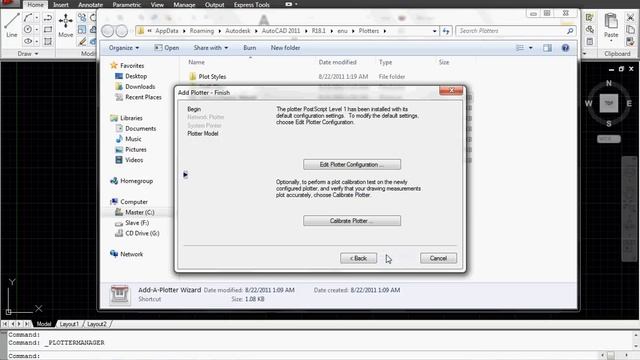Viewport: 640px width, 360px height.
Task: Click the Cancel button in wizard
Action: [438, 258]
